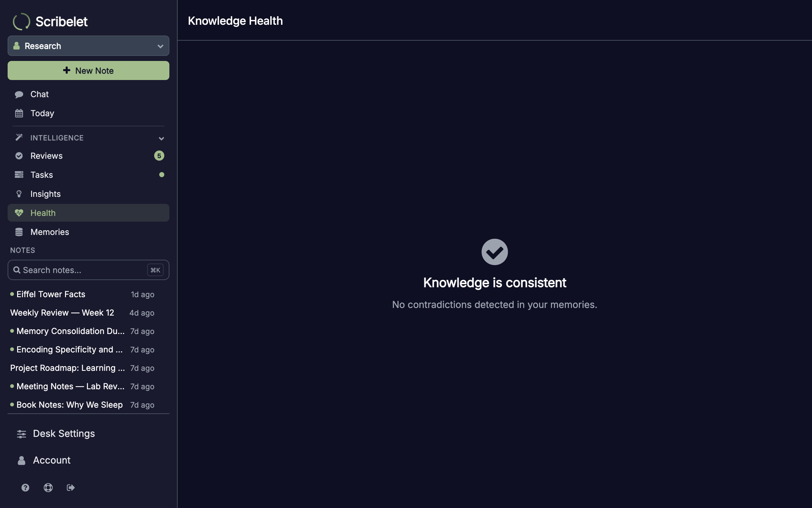Focus the Search notes field
The height and width of the screenshot is (508, 812).
[x=88, y=270]
